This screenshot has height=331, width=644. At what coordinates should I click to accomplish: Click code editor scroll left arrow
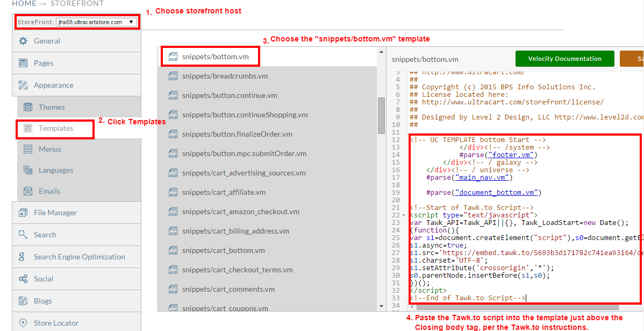point(411,307)
